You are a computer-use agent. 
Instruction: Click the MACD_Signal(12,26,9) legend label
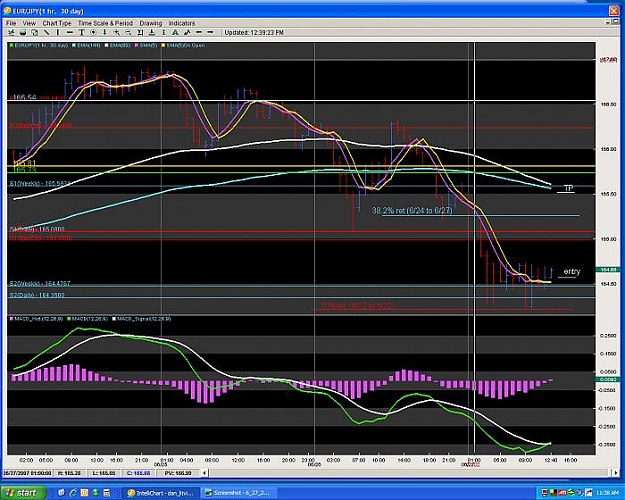[144, 319]
